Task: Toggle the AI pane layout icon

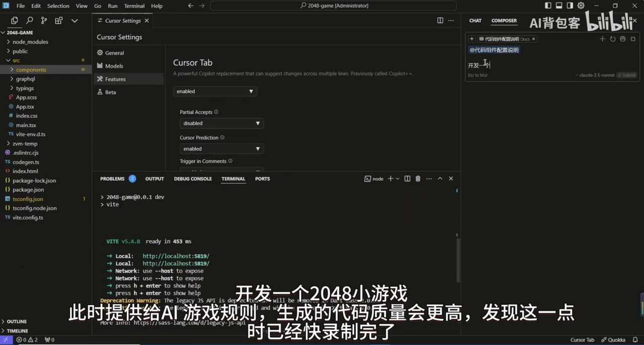Action: point(570,6)
